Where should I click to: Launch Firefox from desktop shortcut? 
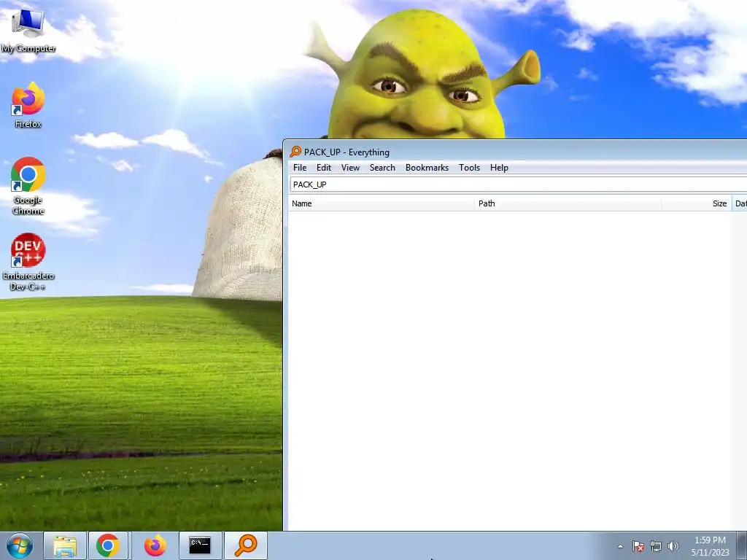28,106
